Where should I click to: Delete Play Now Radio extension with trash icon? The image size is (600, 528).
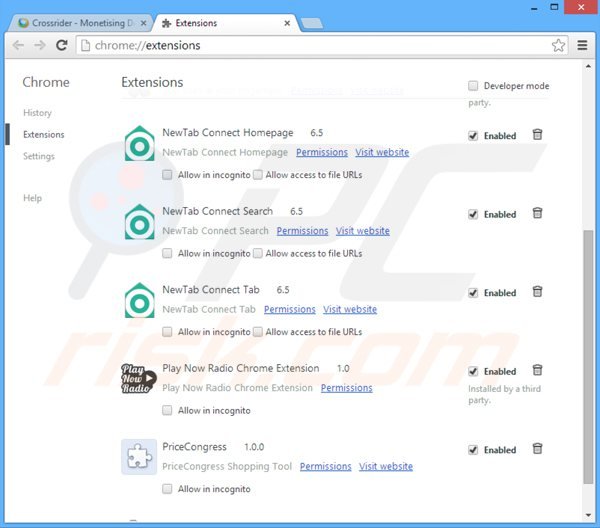click(537, 370)
